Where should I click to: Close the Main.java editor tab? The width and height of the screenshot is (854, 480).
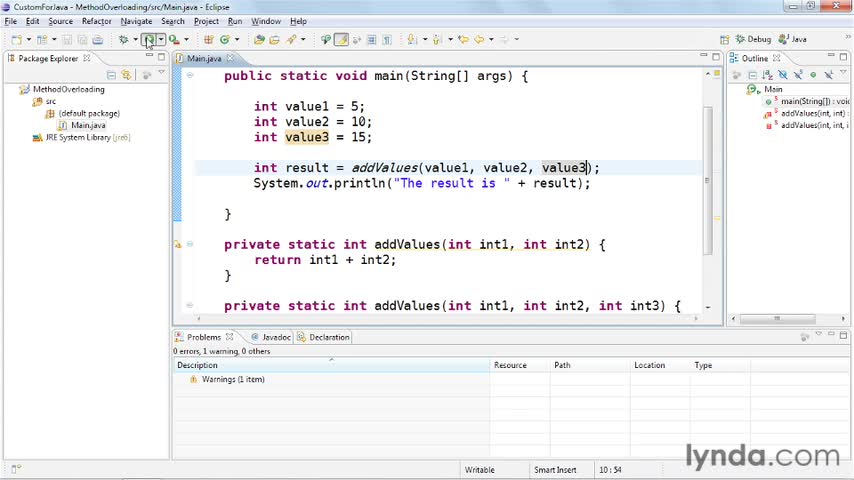click(230, 58)
